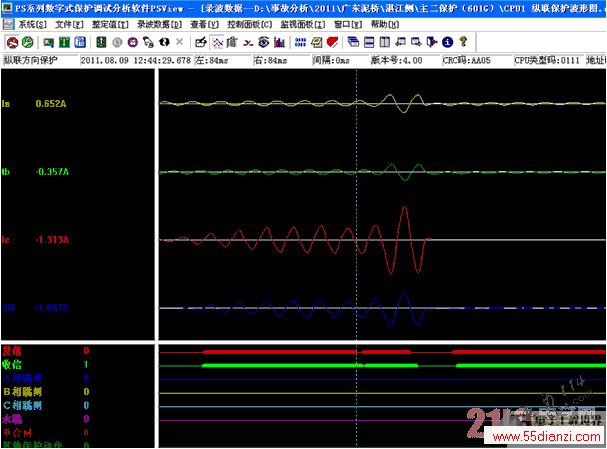Select the C相跳闸 digital channel label

(x=22, y=405)
